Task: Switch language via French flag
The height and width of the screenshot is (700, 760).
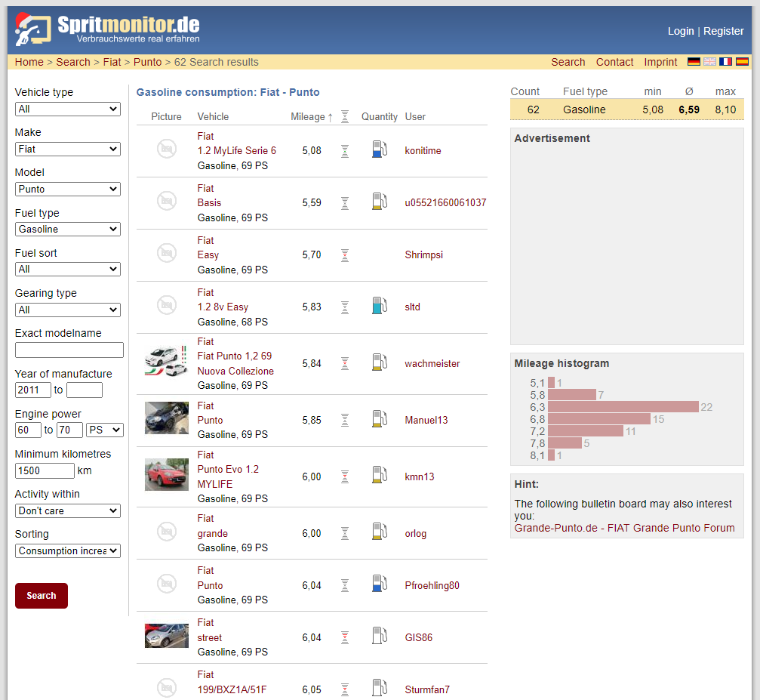Action: (x=725, y=62)
